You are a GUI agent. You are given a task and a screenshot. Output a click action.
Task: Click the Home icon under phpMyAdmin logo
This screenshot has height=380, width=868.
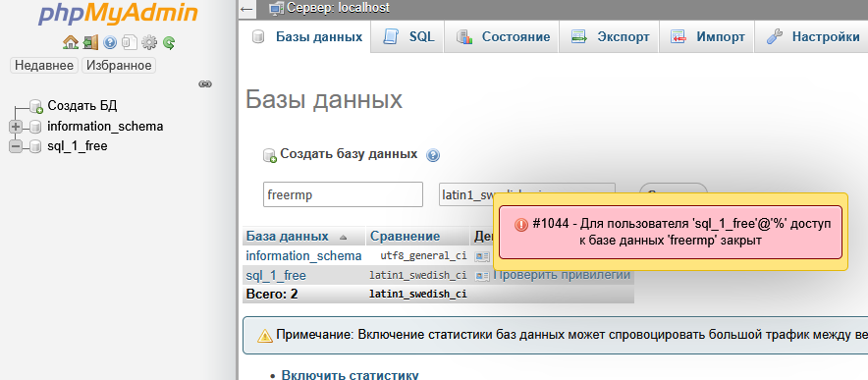(x=71, y=42)
